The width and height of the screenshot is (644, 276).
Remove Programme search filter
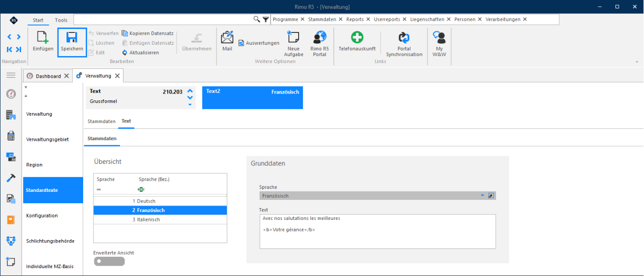[302, 19]
